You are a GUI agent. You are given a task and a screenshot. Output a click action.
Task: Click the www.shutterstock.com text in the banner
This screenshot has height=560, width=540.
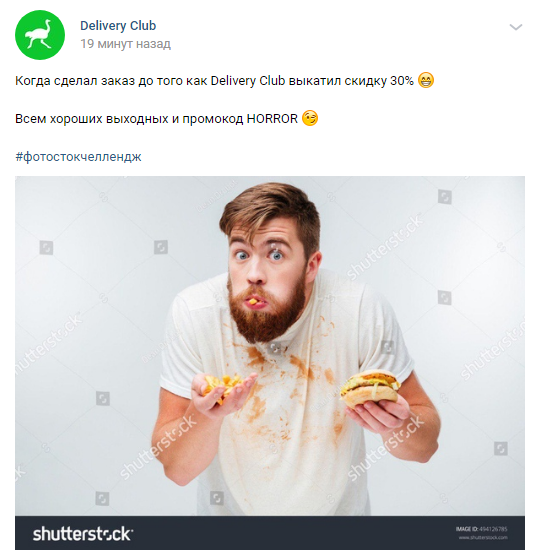[x=483, y=538]
